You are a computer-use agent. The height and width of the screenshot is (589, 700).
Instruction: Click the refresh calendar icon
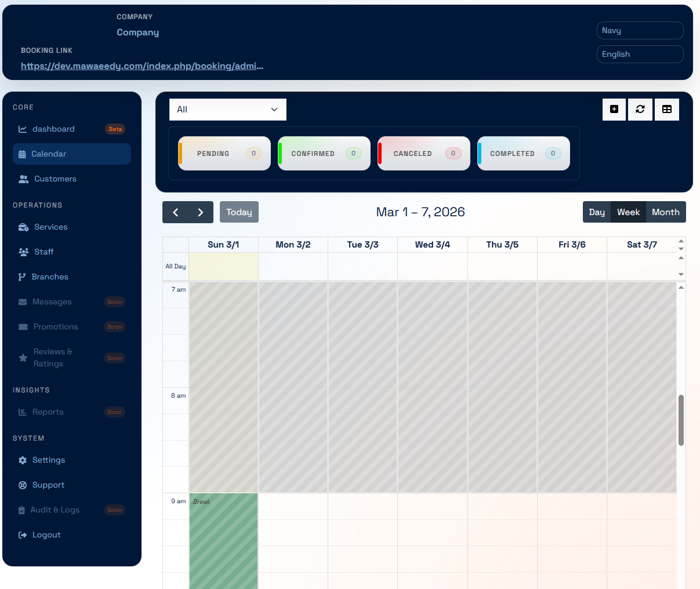tap(640, 109)
